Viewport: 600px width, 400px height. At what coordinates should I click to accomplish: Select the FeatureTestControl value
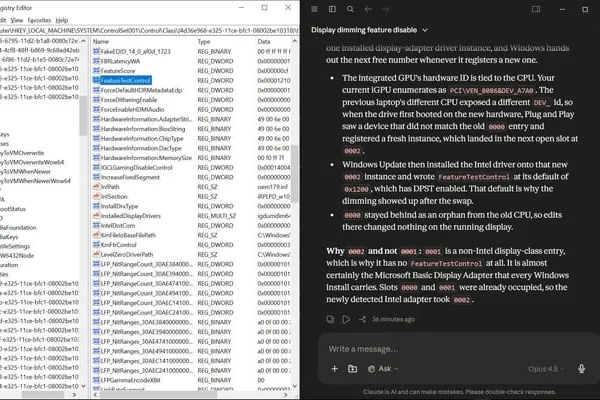click(x=126, y=80)
